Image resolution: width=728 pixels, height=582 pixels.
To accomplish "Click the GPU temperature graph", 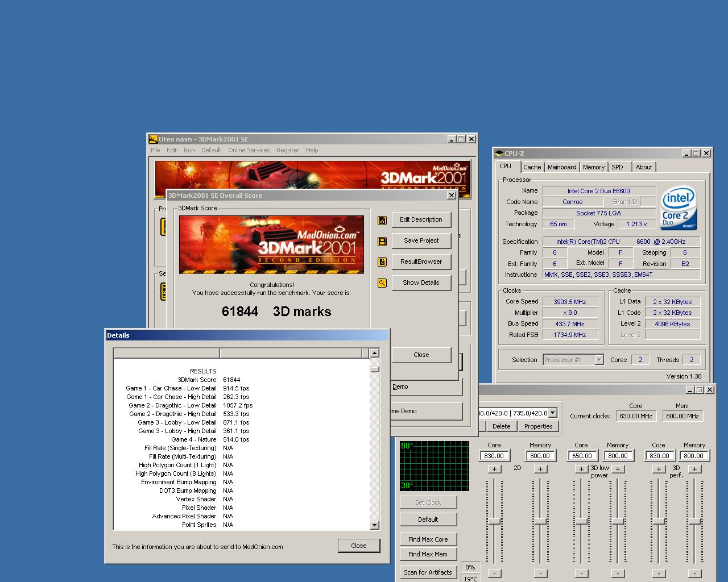I will [x=435, y=465].
